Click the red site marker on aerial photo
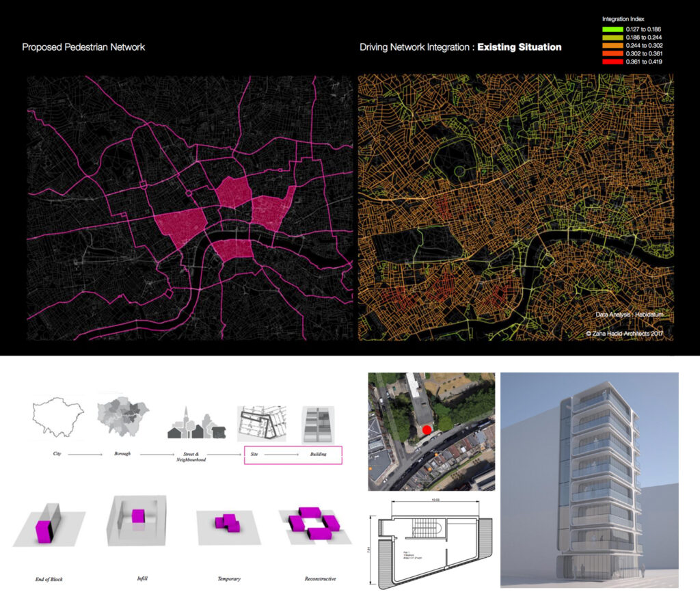The height and width of the screenshot is (603, 700). pos(427,430)
